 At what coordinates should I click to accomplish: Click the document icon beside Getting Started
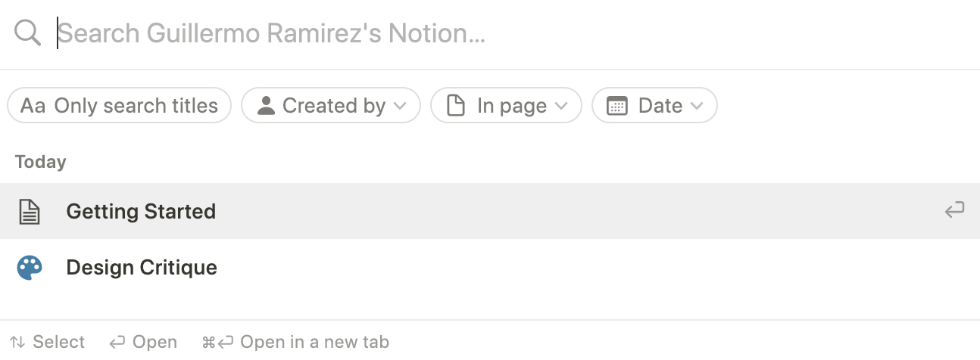(x=30, y=212)
